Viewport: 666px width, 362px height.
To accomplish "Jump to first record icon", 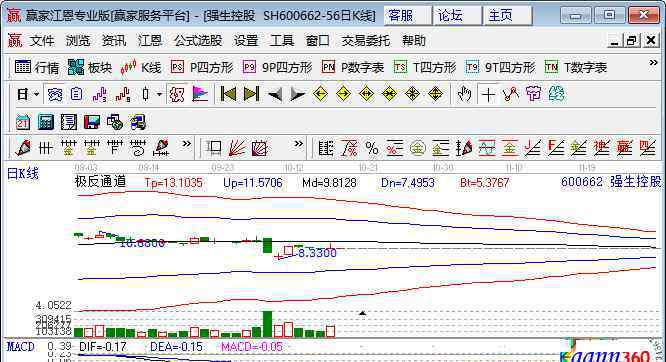I will click(228, 94).
